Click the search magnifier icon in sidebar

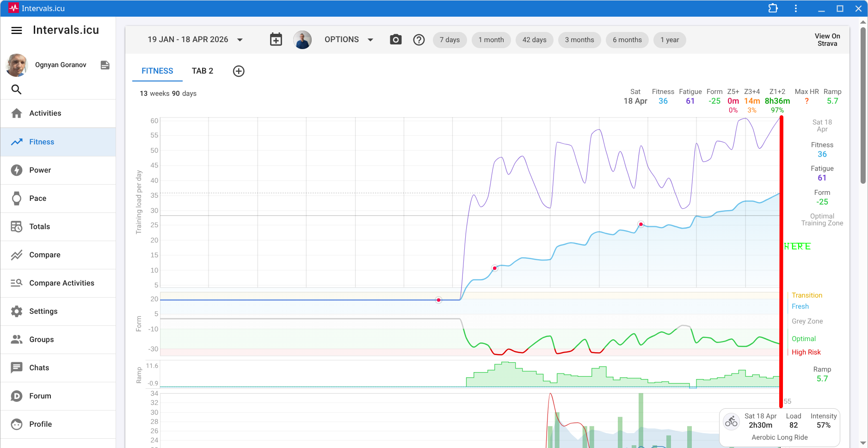point(17,89)
